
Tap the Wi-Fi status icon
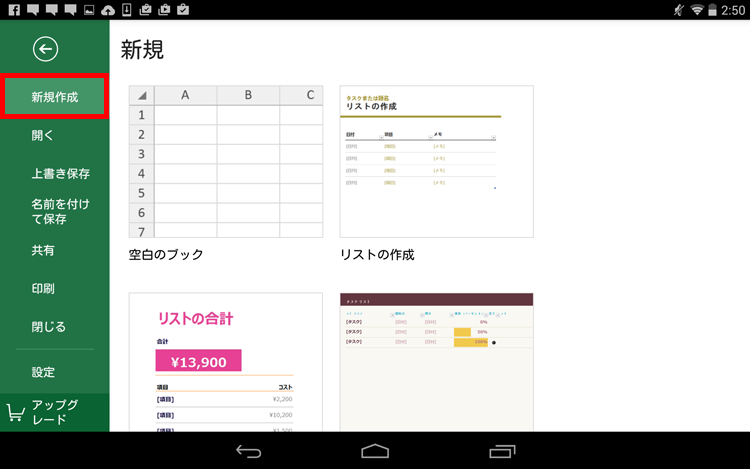pyautogui.click(x=697, y=10)
